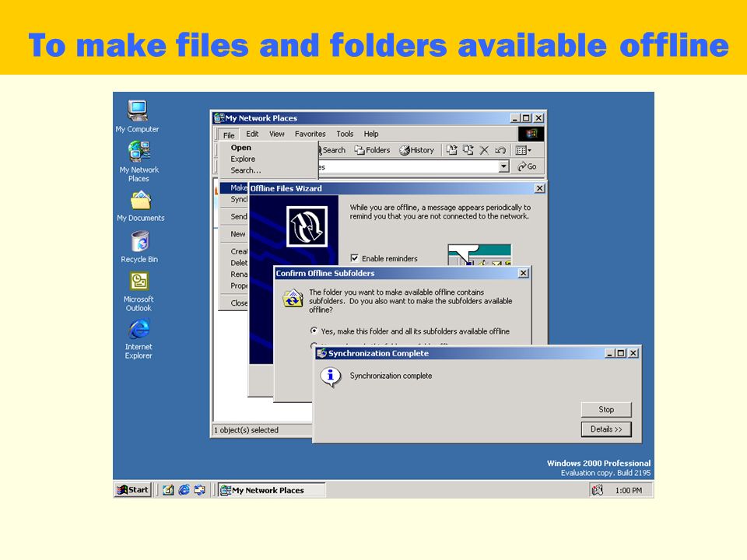The image size is (747, 560).
Task: Click the Move To toolbar icon
Action: click(451, 150)
